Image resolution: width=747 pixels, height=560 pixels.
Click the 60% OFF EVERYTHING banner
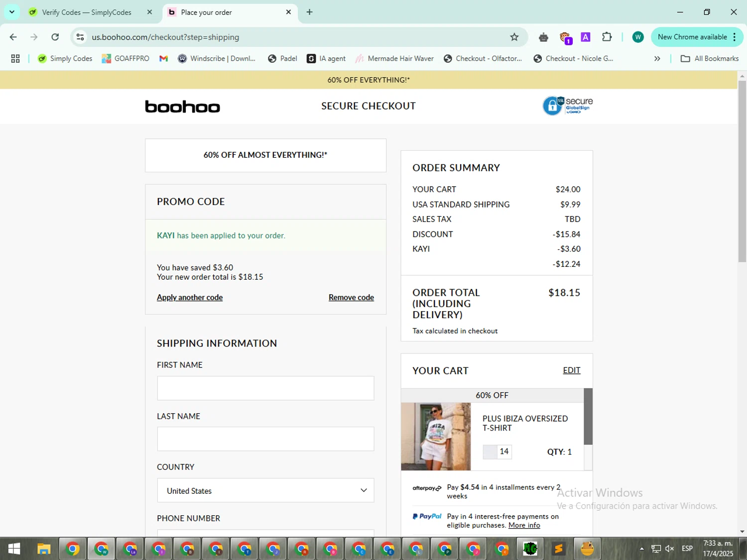click(369, 80)
